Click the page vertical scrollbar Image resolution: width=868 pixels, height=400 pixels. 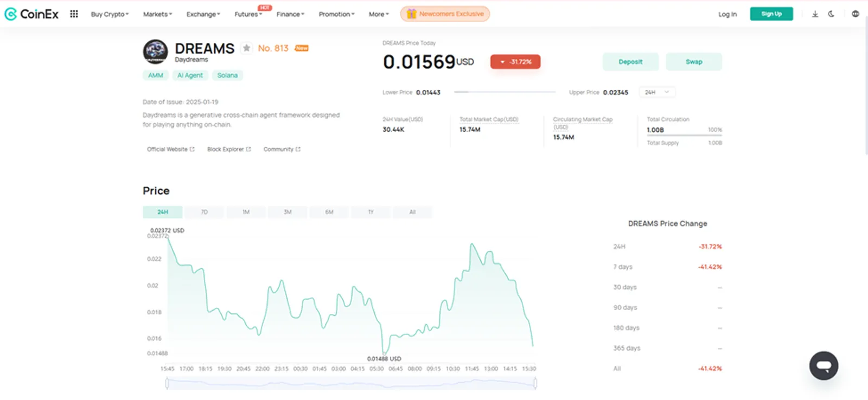pyautogui.click(x=866, y=87)
